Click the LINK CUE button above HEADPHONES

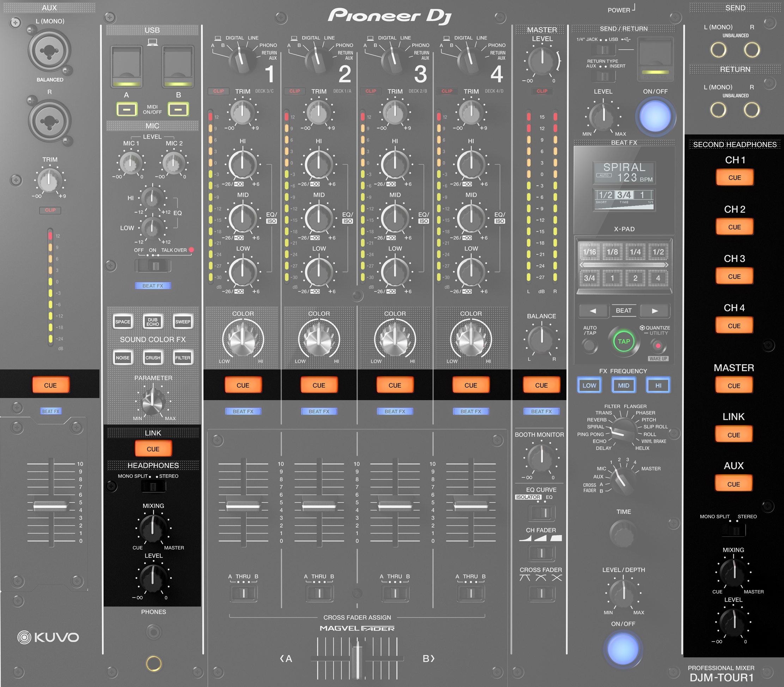[x=153, y=449]
